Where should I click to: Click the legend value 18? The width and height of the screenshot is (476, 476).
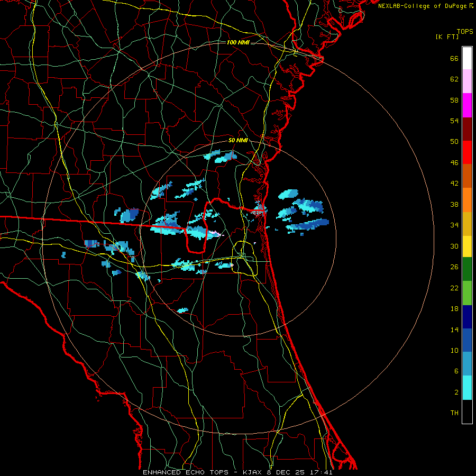(454, 309)
